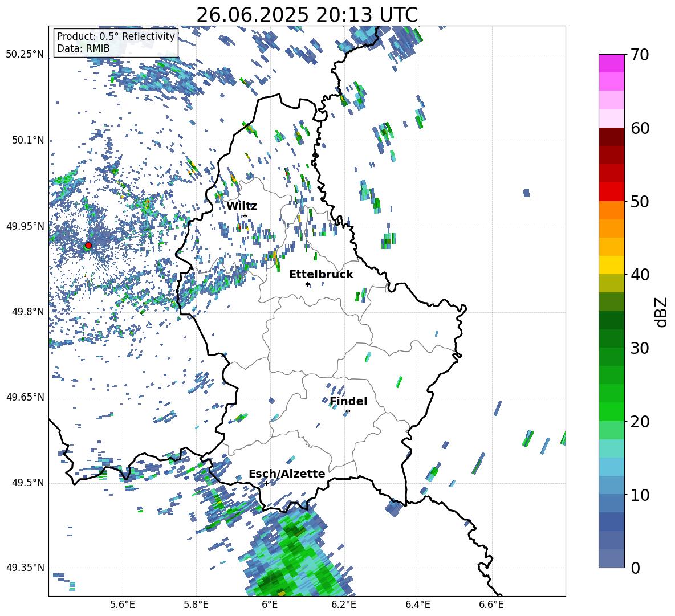
Task: Click the 50.1°N latitude label
Action: click(x=27, y=141)
